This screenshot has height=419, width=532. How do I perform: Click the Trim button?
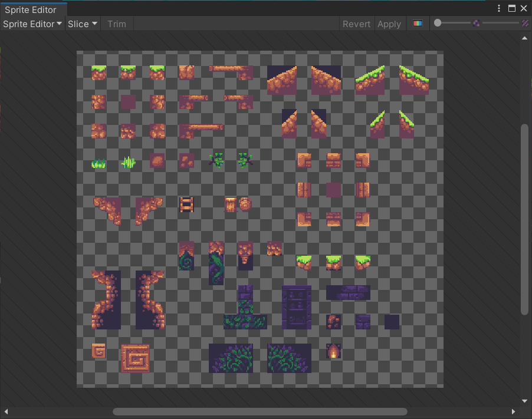117,24
